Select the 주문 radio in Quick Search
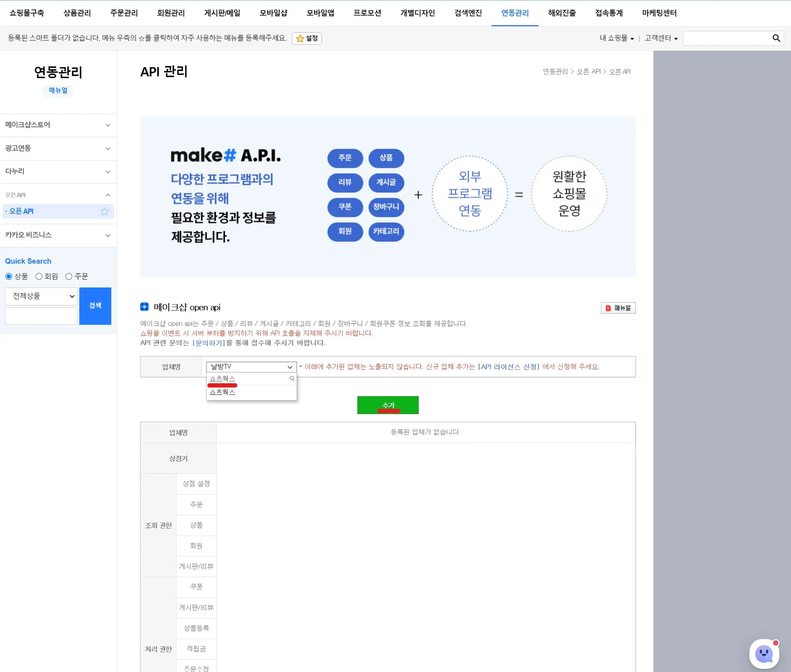 [69, 276]
